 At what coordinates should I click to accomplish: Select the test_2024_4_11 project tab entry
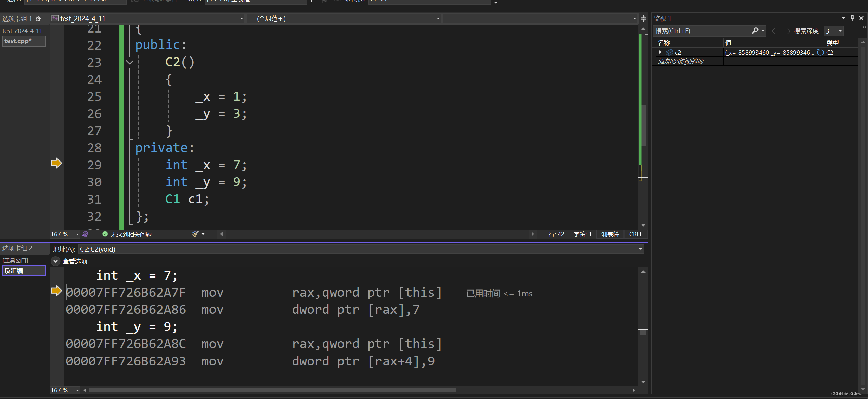(22, 31)
